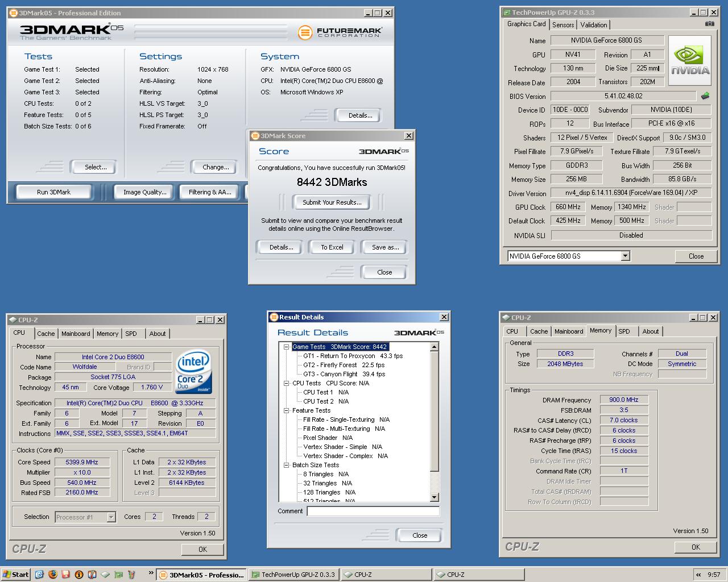The width and height of the screenshot is (728, 582).
Task: Click the taskbar clock showing 9:57
Action: click(714, 575)
